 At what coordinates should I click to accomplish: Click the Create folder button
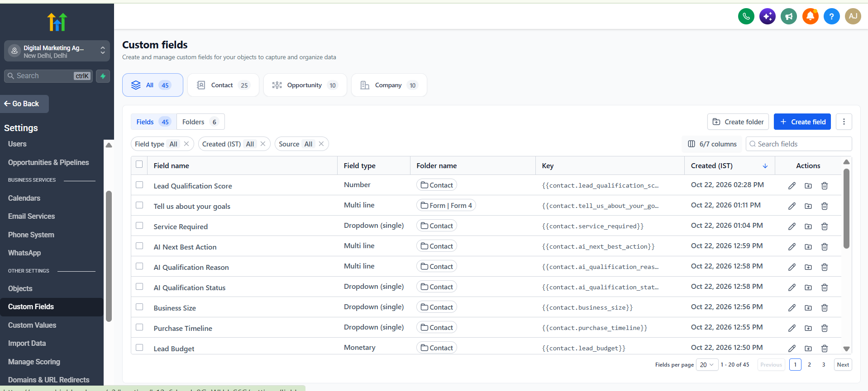[738, 122]
